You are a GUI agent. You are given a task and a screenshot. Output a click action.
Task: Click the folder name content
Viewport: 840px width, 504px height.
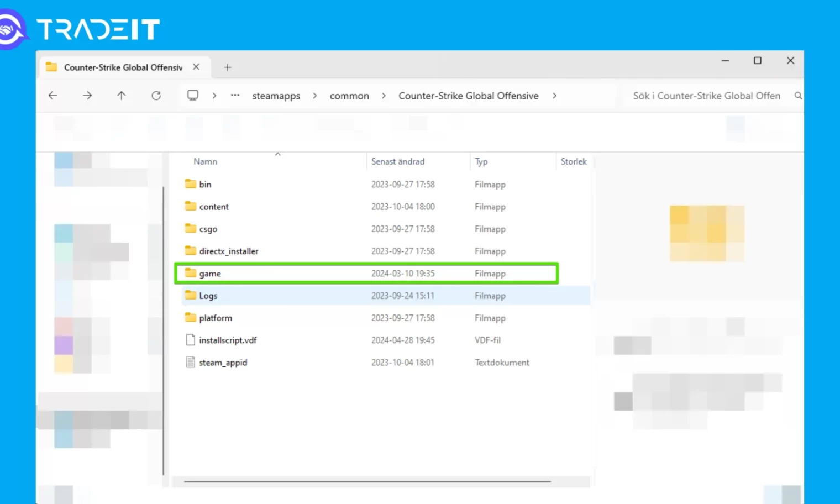point(214,207)
